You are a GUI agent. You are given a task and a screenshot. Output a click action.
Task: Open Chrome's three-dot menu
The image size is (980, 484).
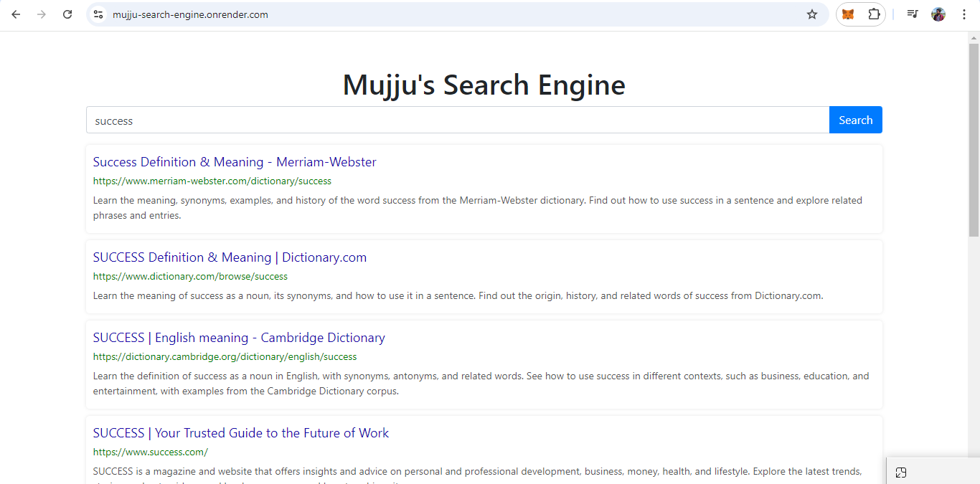click(x=963, y=14)
